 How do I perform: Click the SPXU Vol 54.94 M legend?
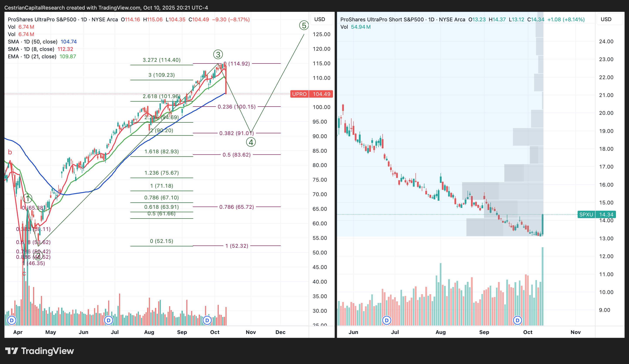point(355,27)
